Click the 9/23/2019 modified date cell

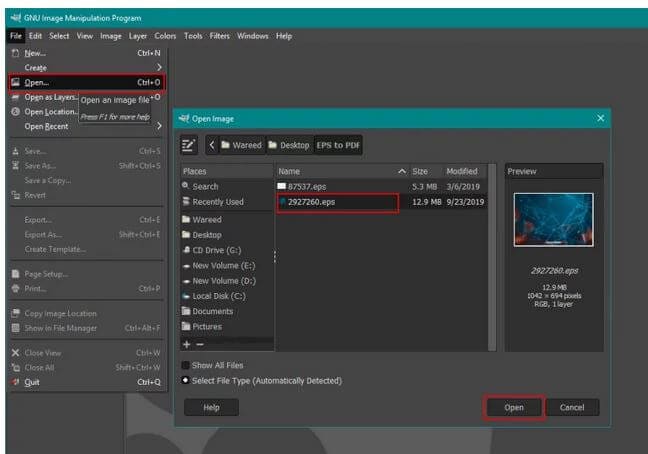[465, 202]
